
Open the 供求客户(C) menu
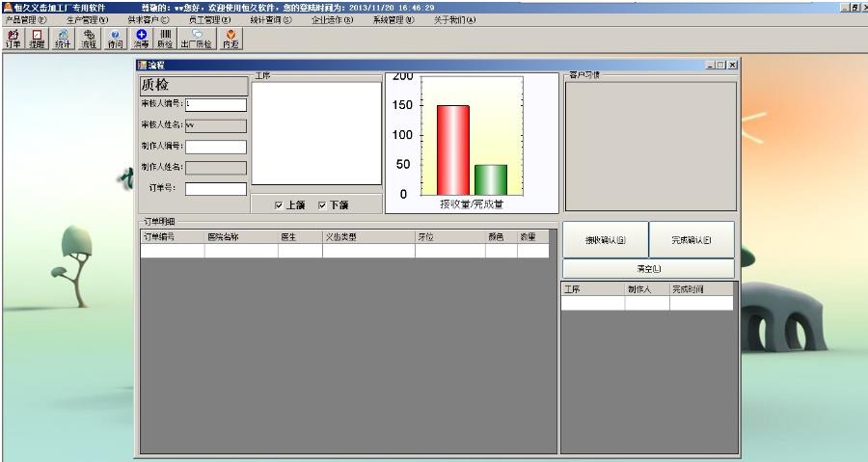149,20
